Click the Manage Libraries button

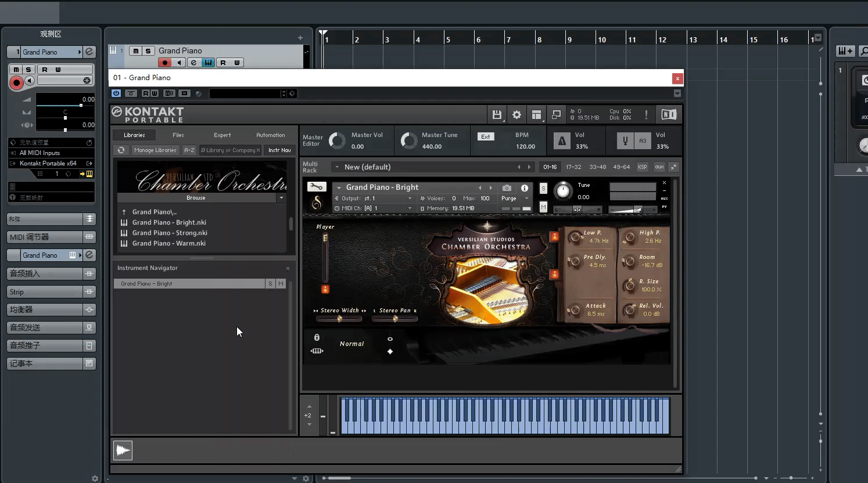click(155, 150)
